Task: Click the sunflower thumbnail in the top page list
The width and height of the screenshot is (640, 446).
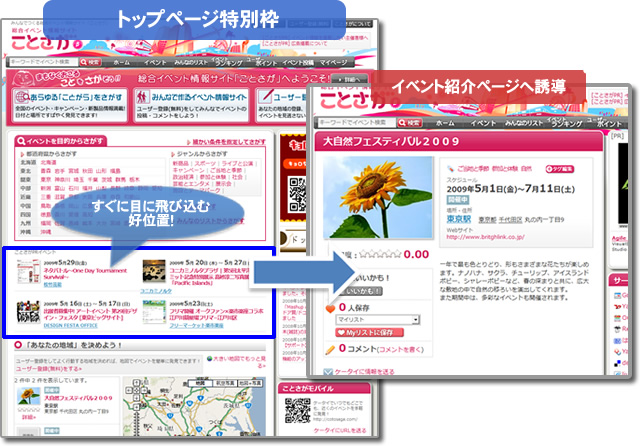Action: (x=28, y=396)
